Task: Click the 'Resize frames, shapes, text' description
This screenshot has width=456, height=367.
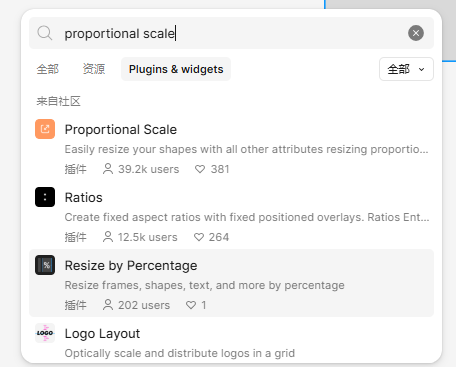Action: pyautogui.click(x=204, y=285)
